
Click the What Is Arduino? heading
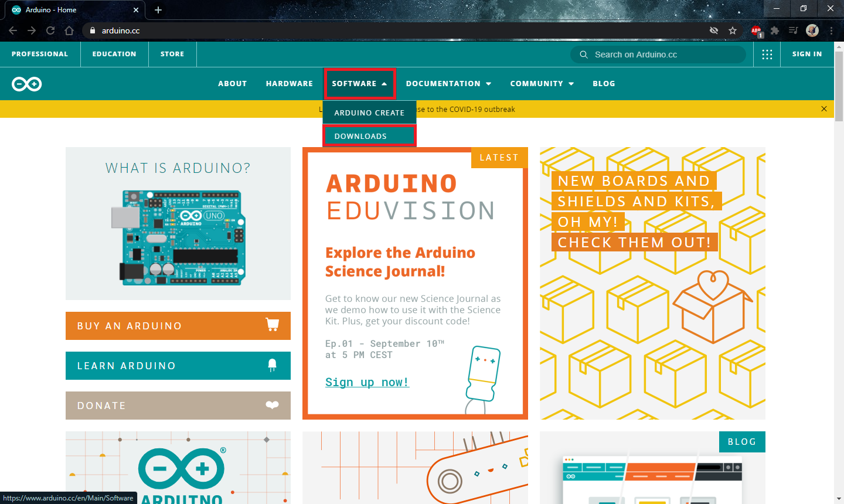[x=178, y=168]
